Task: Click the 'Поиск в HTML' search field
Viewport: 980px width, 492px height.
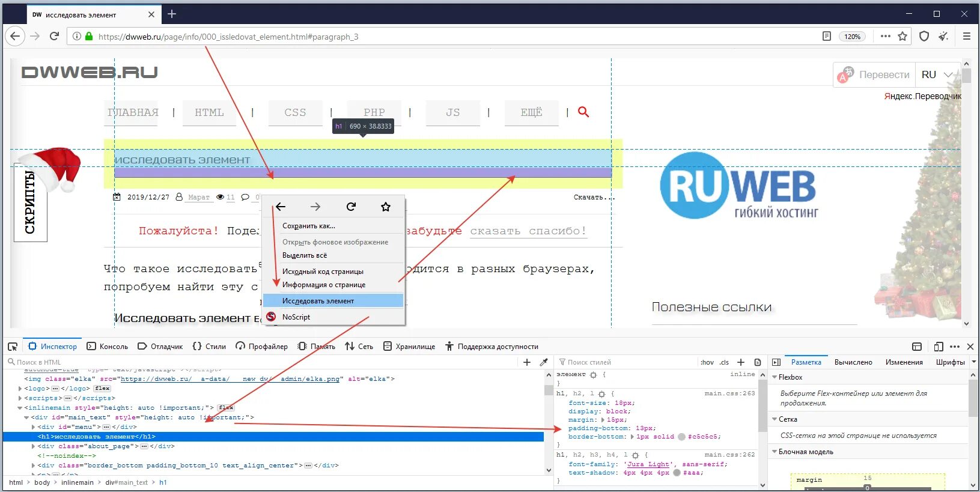Action: pyautogui.click(x=261, y=362)
